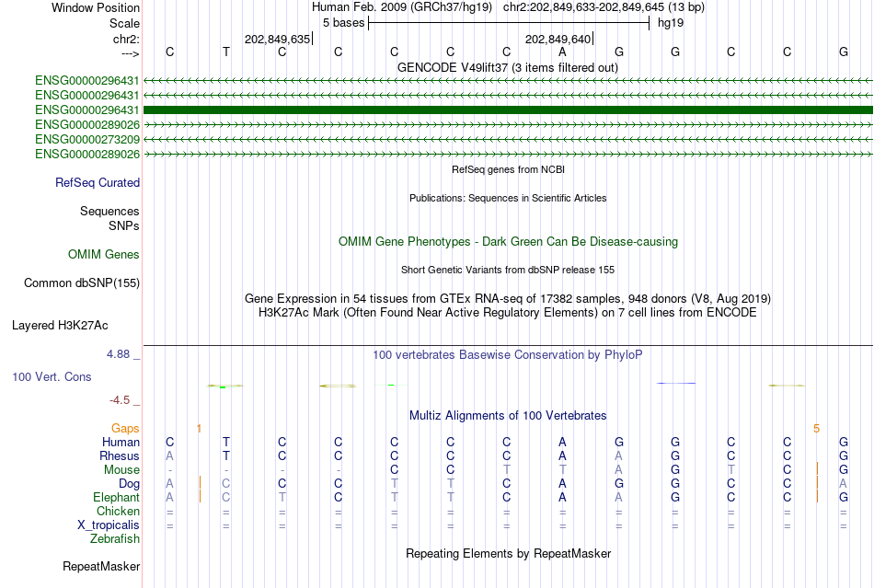This screenshot has height=588, width=874.
Task: Select the Rhesus species label
Action: [x=120, y=455]
